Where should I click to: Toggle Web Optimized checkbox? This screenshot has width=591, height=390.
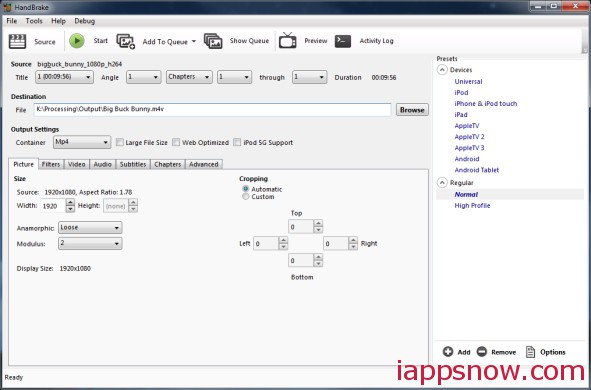176,142
